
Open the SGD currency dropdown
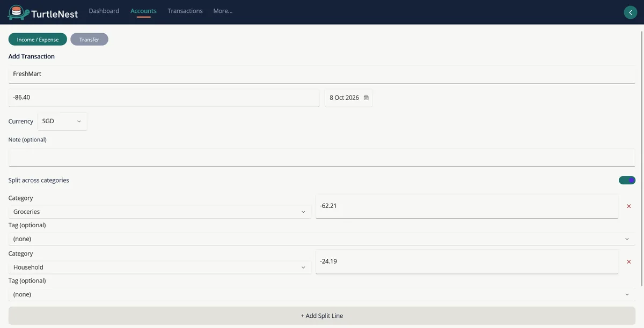(62, 121)
